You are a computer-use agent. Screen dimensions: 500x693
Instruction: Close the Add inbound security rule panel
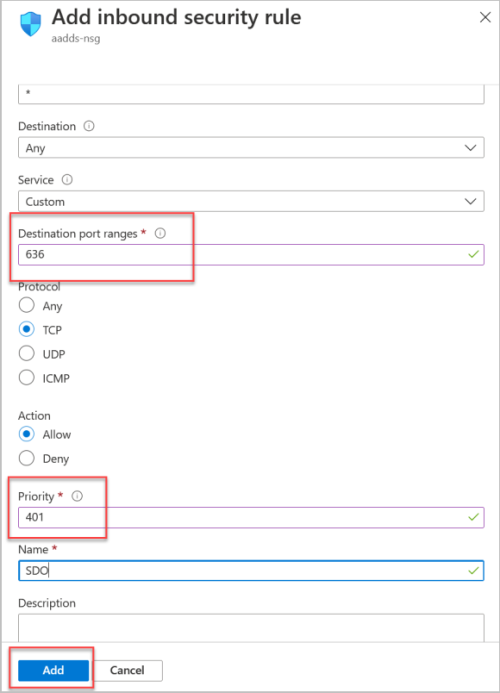click(x=485, y=17)
